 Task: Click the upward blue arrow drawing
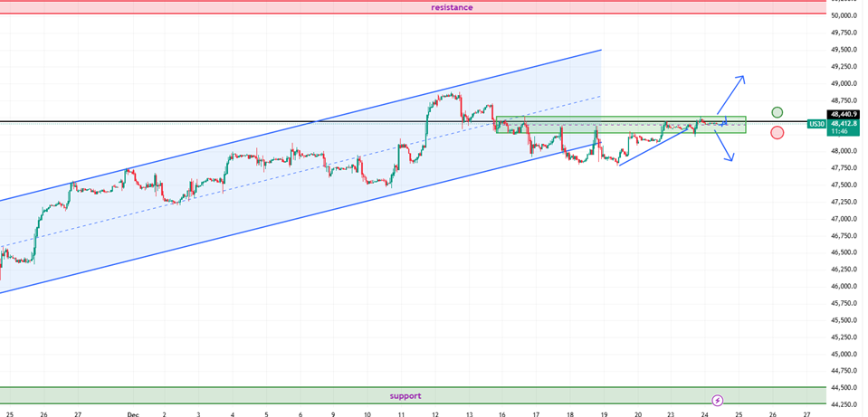[x=733, y=91]
